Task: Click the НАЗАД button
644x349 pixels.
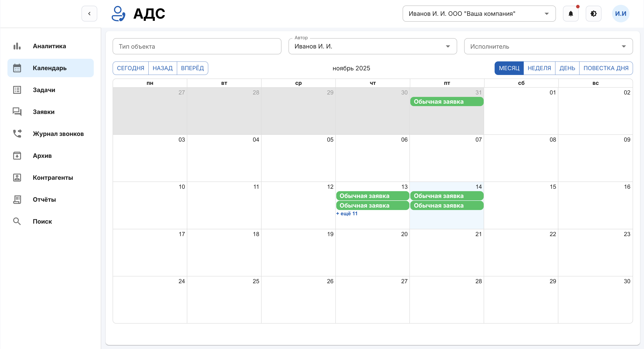Action: pos(163,68)
